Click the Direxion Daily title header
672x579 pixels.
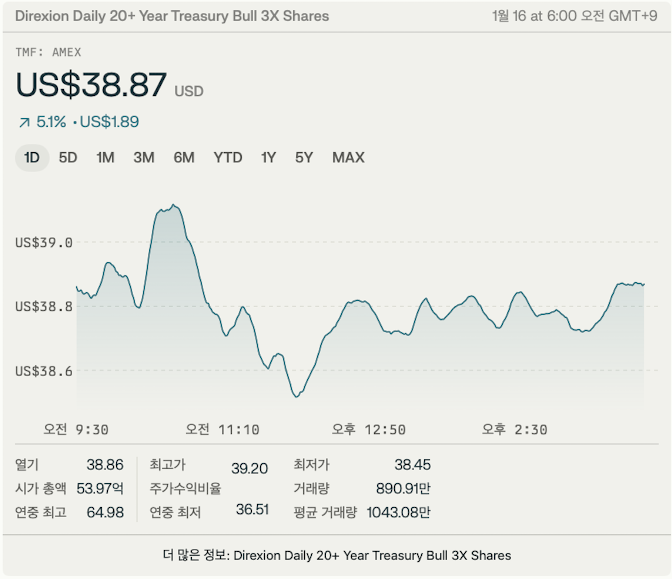pyautogui.click(x=172, y=16)
